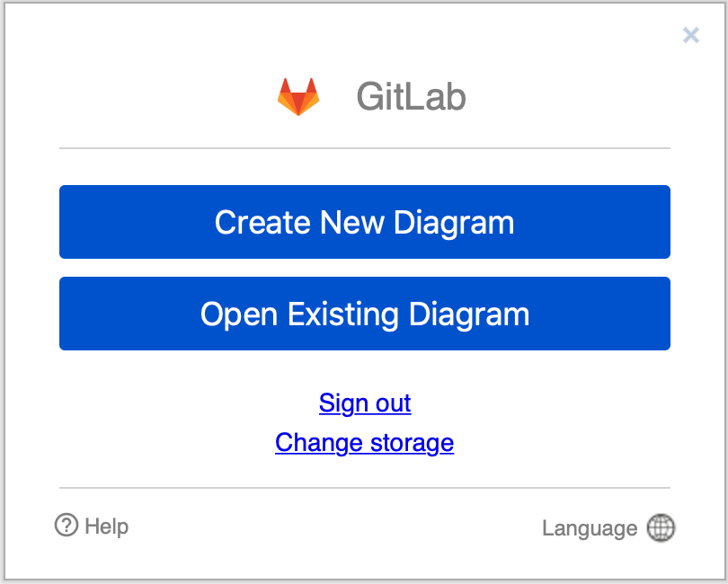The image size is (728, 584).
Task: Start a new diagram from the dialog
Action: tap(364, 222)
